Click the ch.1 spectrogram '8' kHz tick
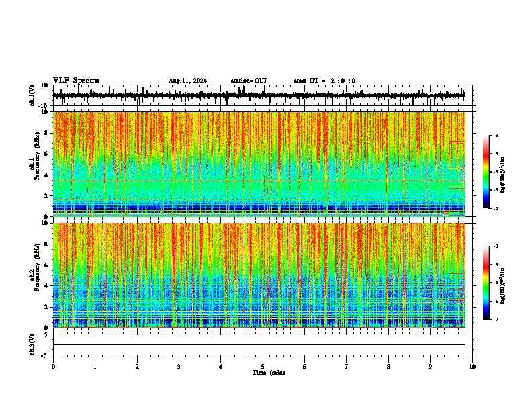Image resolution: width=532 pixels, height=411 pixels. point(46,133)
